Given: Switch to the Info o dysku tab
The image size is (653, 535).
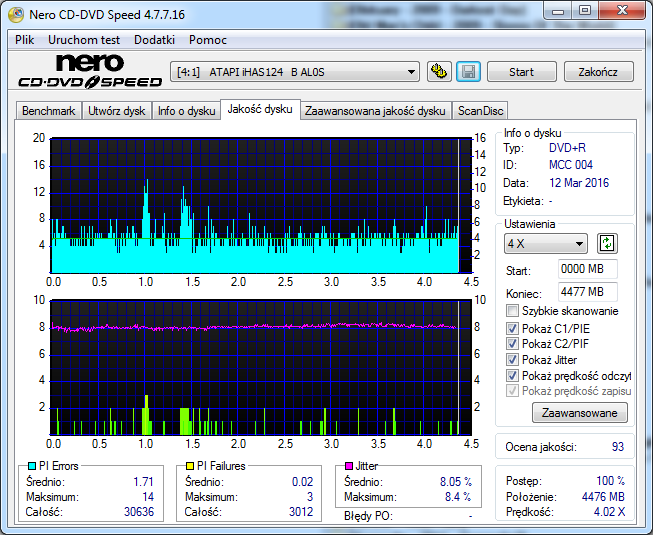Looking at the screenshot, I should (x=186, y=111).
